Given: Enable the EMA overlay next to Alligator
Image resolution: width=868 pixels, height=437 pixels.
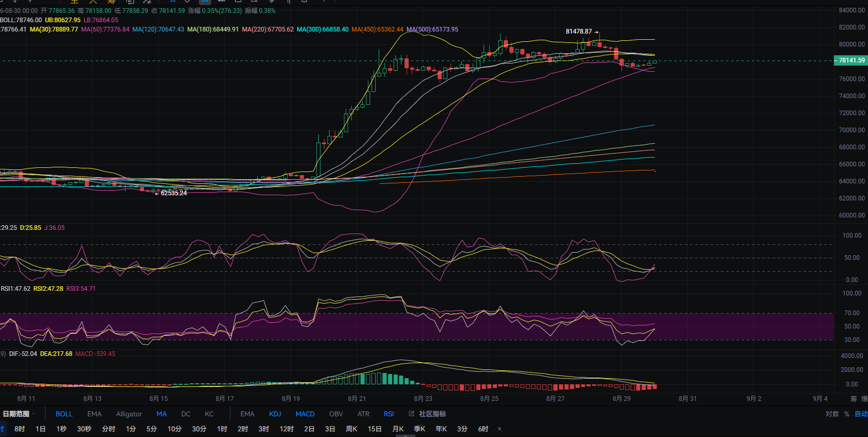Looking at the screenshot, I should pyautogui.click(x=94, y=414).
